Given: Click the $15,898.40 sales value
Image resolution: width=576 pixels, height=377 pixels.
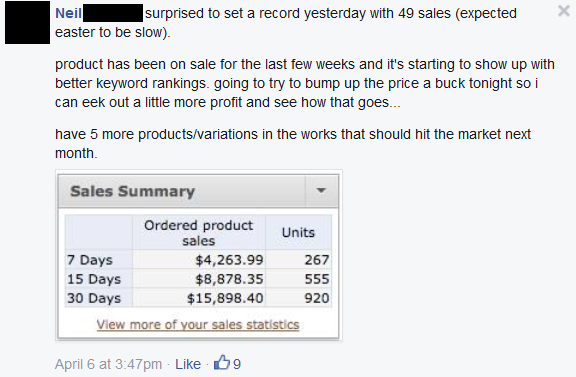Looking at the screenshot, I should (225, 298).
